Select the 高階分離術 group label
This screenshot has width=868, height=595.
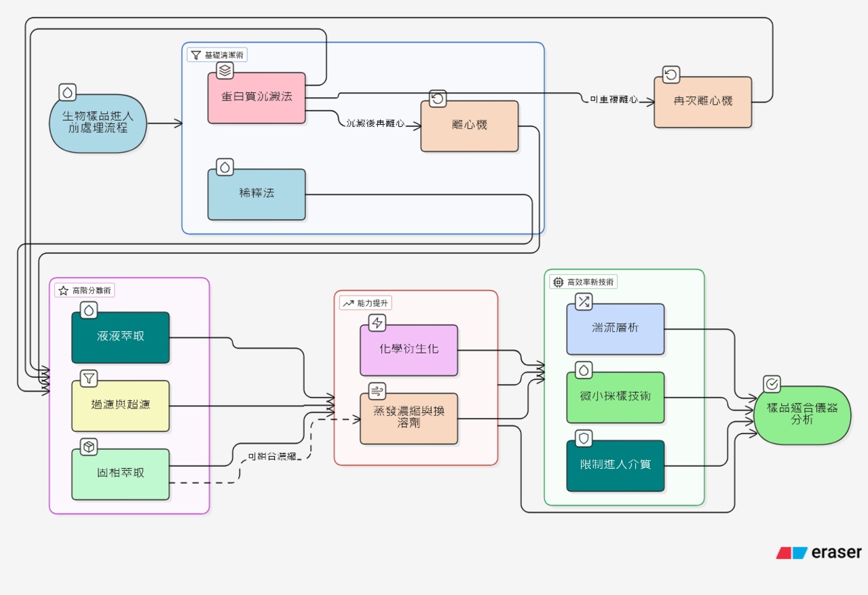86,290
